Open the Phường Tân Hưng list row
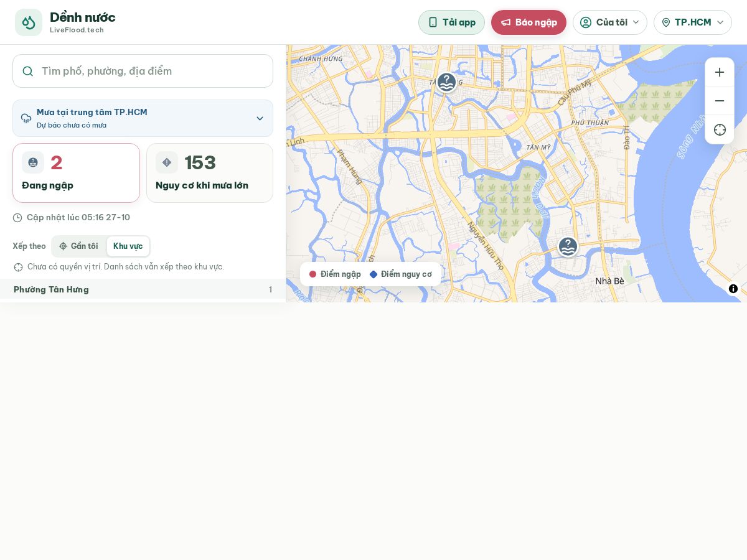The height and width of the screenshot is (560, 747). 143,289
